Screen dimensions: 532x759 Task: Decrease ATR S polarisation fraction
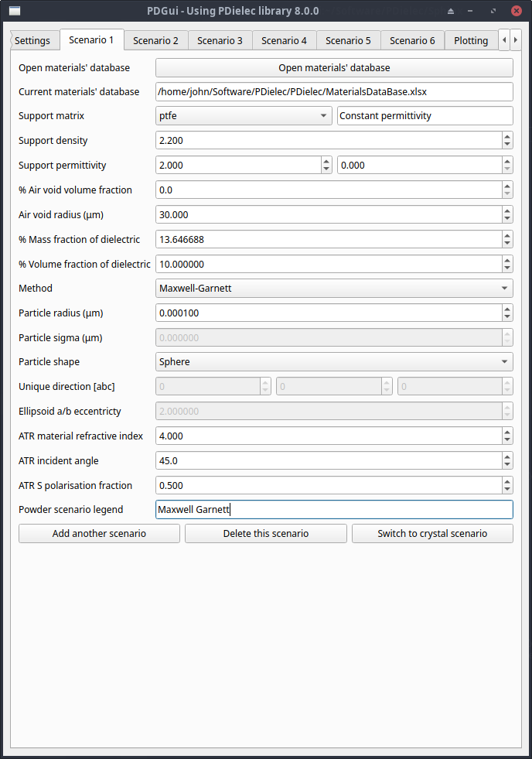(507, 489)
